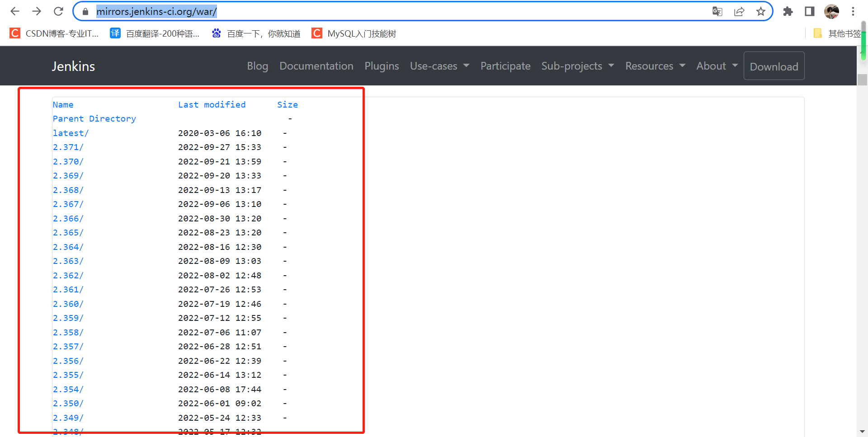Open Chrome three-dot menu
Viewport: 868px width, 437px height.
[x=853, y=11]
